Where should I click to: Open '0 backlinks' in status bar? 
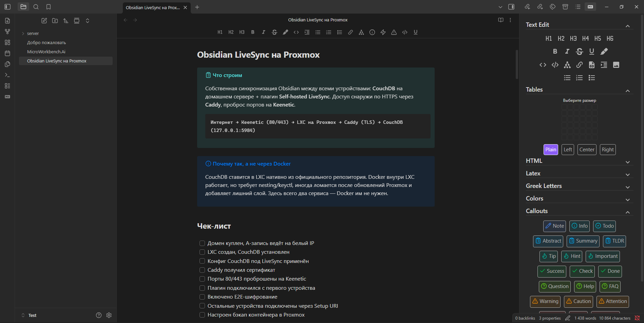point(525,318)
